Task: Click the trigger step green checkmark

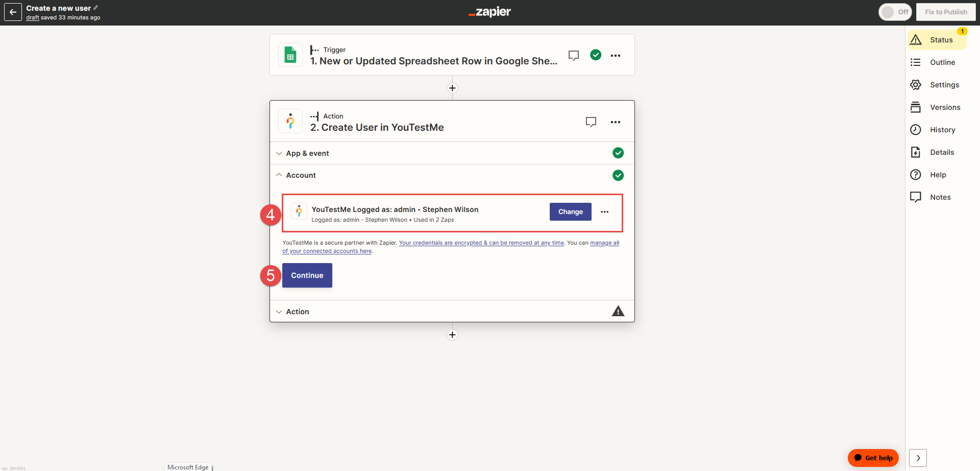Action: tap(596, 55)
